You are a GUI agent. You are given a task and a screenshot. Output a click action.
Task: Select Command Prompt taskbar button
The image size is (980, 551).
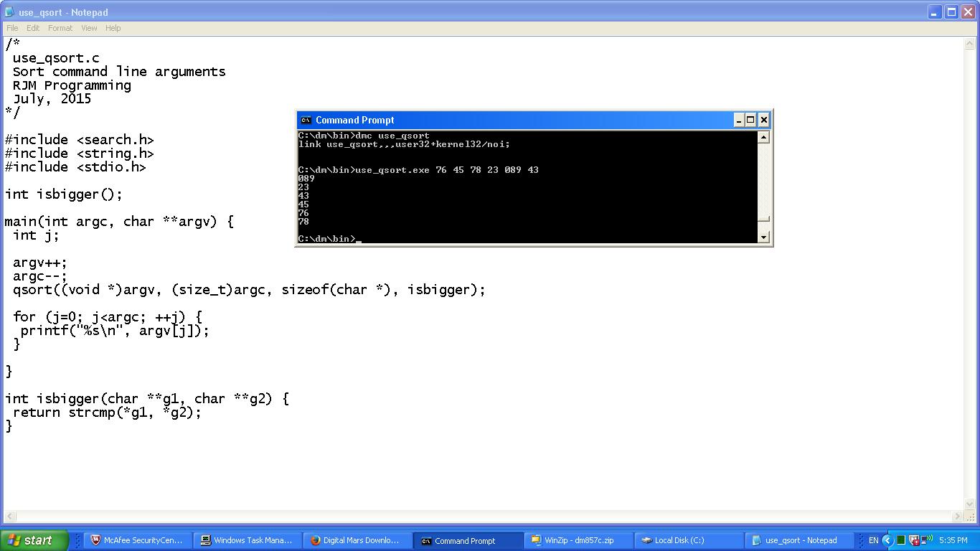(466, 540)
